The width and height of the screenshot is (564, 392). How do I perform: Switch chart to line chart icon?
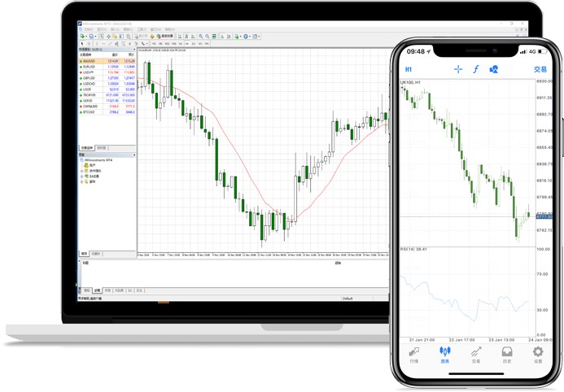pyautogui.click(x=193, y=37)
